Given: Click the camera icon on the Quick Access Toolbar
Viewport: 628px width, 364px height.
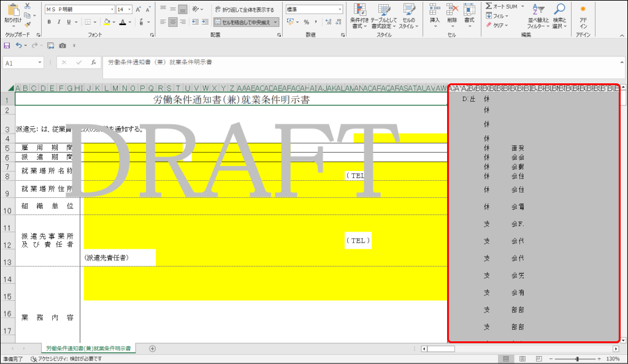Looking at the screenshot, I should (x=64, y=45).
